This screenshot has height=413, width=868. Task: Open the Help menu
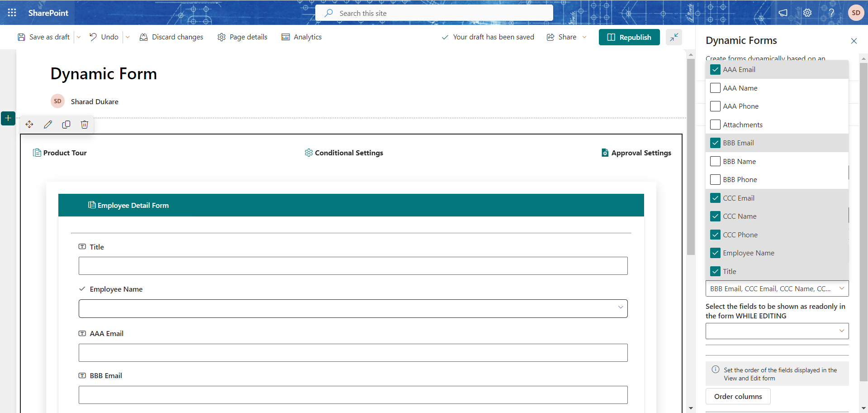pos(832,13)
